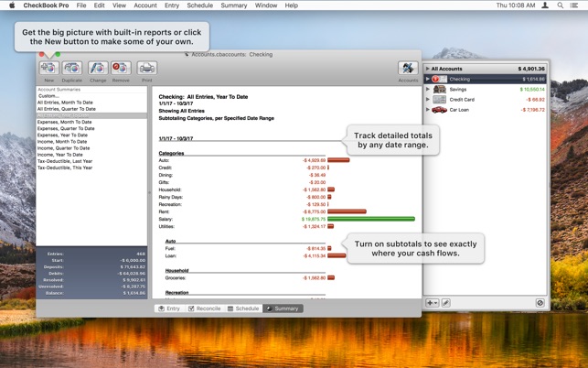
Task: Click the Fuel row under Auto
Action: (x=248, y=248)
